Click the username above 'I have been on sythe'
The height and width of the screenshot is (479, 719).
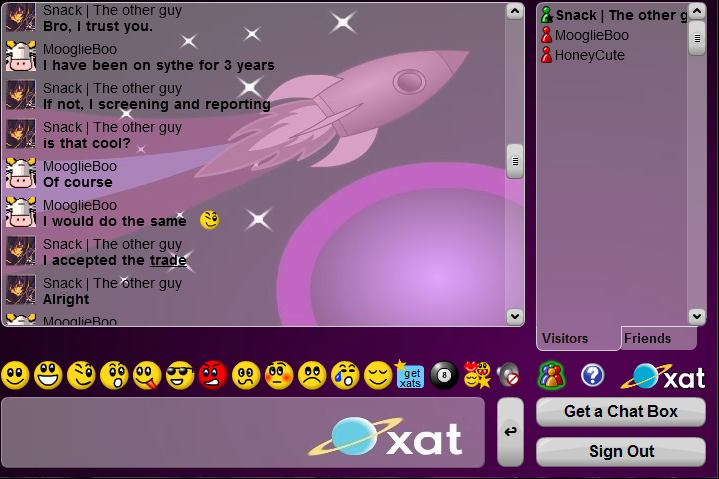pos(80,49)
